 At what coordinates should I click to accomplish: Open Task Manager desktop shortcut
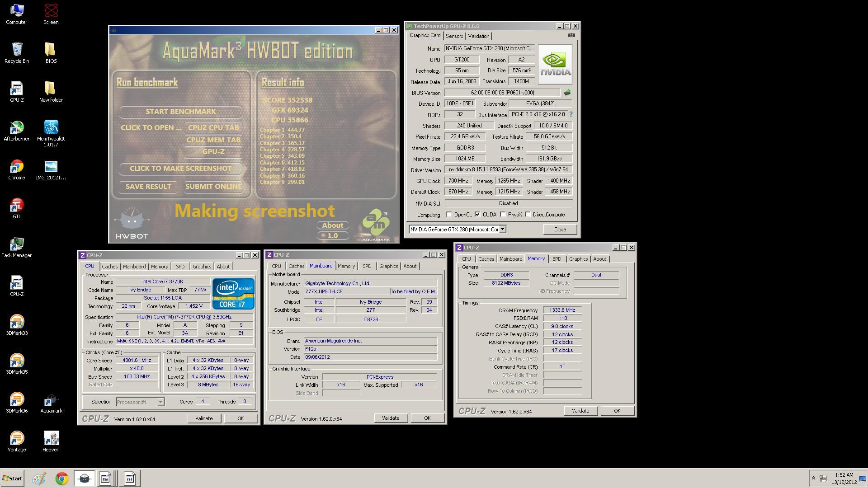click(x=16, y=247)
